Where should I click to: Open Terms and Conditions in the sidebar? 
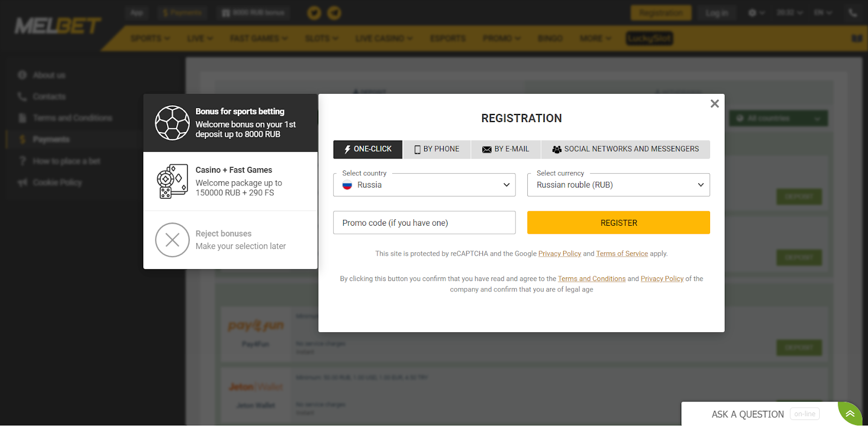pyautogui.click(x=72, y=118)
